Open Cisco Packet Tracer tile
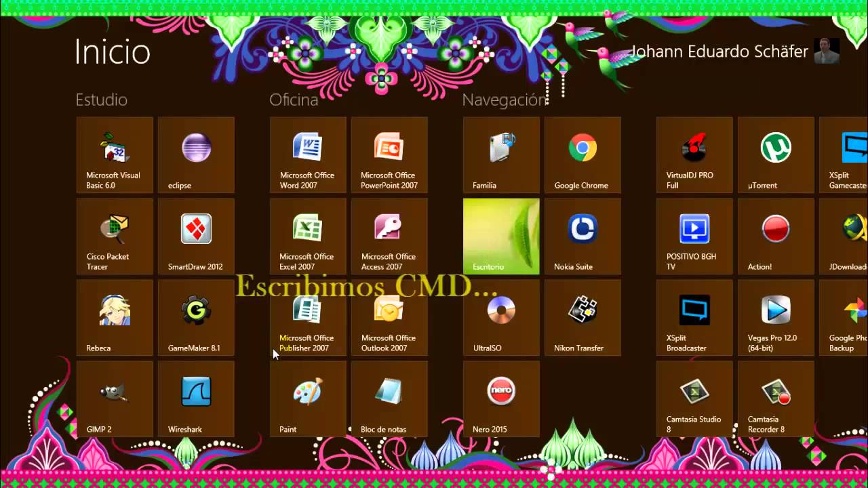This screenshot has height=488, width=868. pyautogui.click(x=115, y=237)
